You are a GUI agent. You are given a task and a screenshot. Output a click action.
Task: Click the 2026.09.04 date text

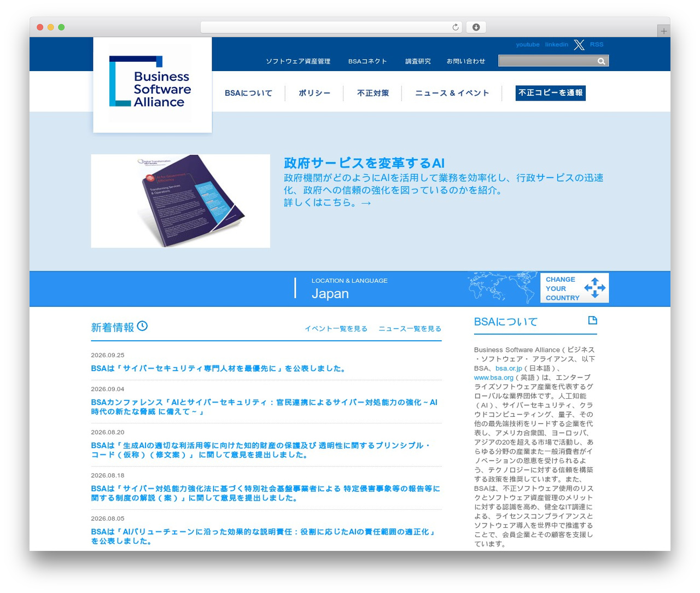point(108,389)
